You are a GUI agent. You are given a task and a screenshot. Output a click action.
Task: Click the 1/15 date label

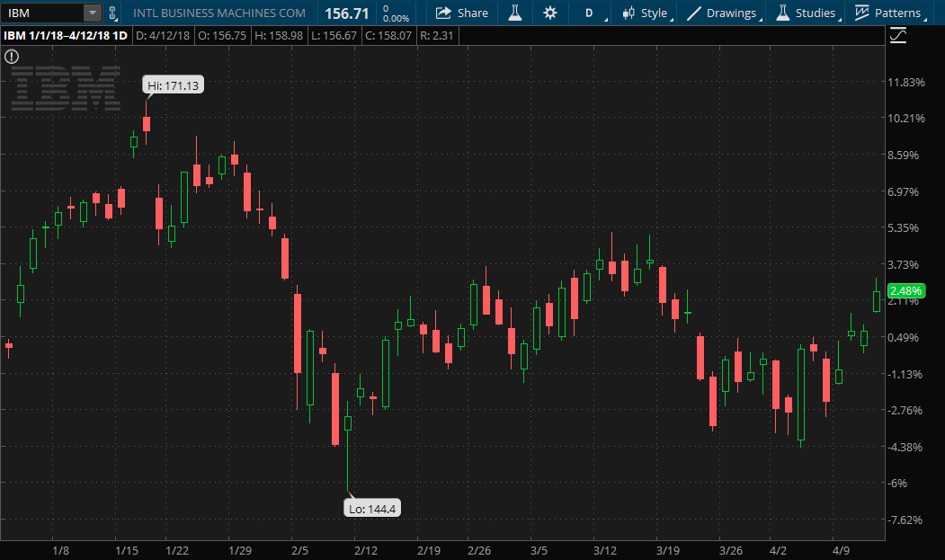tap(127, 550)
